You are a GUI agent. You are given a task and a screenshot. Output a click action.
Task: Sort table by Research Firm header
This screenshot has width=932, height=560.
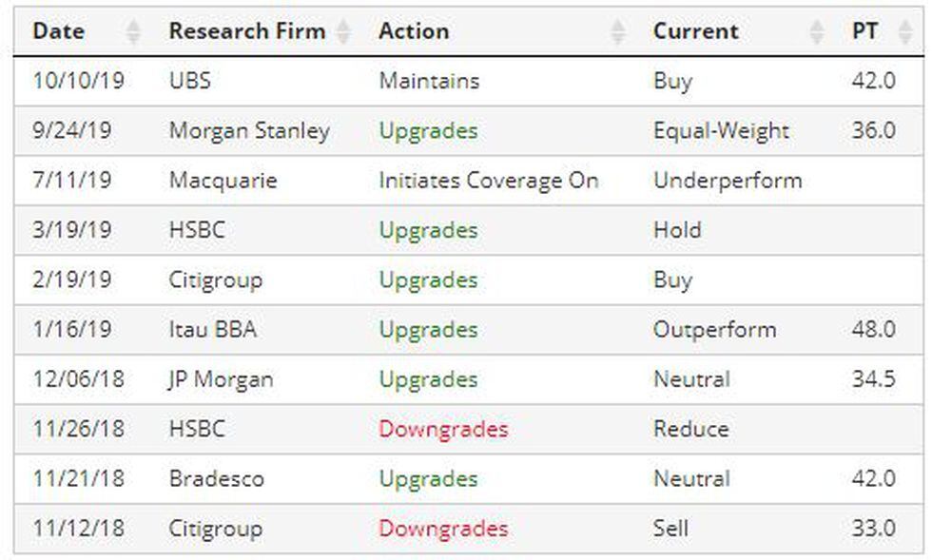[246, 31]
